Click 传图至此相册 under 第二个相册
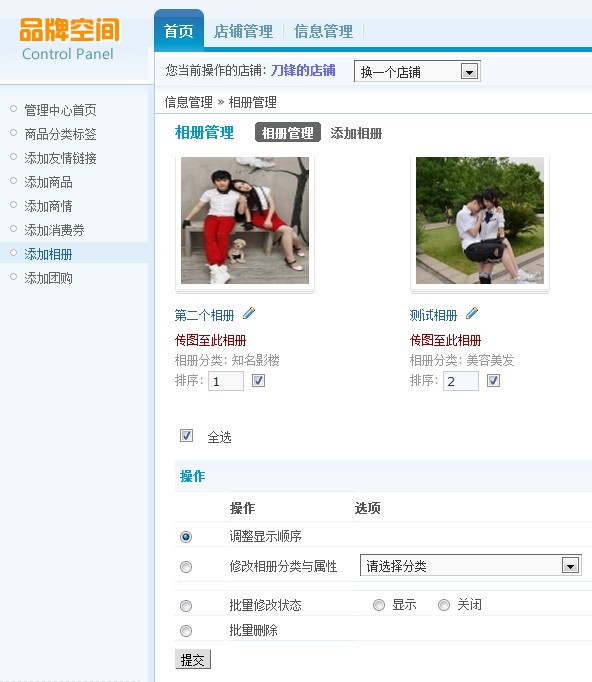This screenshot has height=682, width=592. [x=211, y=340]
